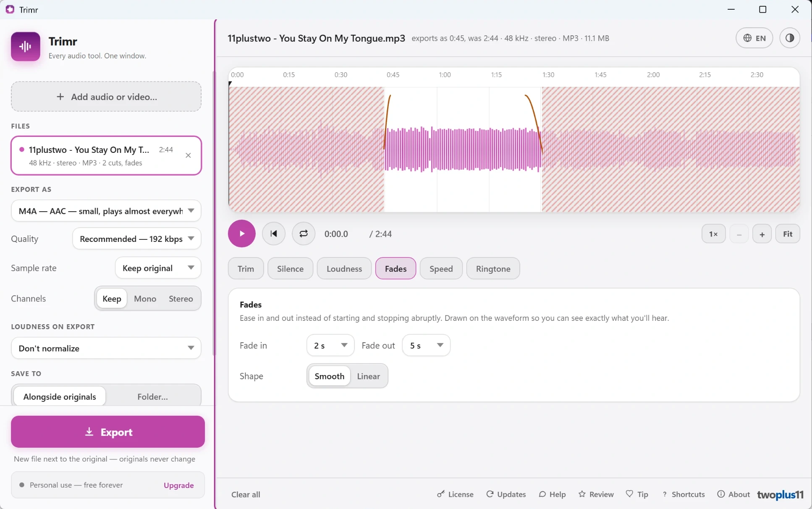The image size is (812, 509).
Task: Switch to the Speed tab
Action: point(441,268)
